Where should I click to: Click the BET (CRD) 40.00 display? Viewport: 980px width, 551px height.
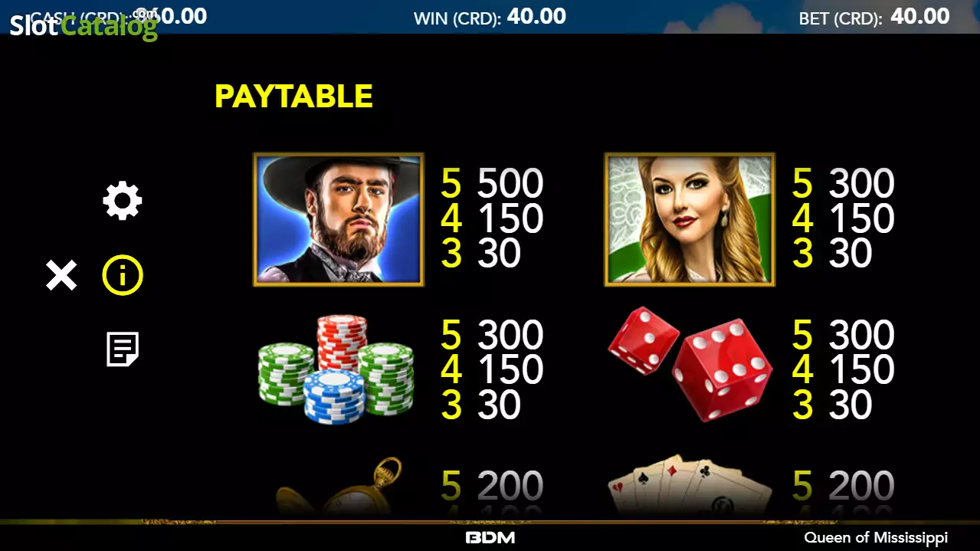pyautogui.click(x=874, y=17)
